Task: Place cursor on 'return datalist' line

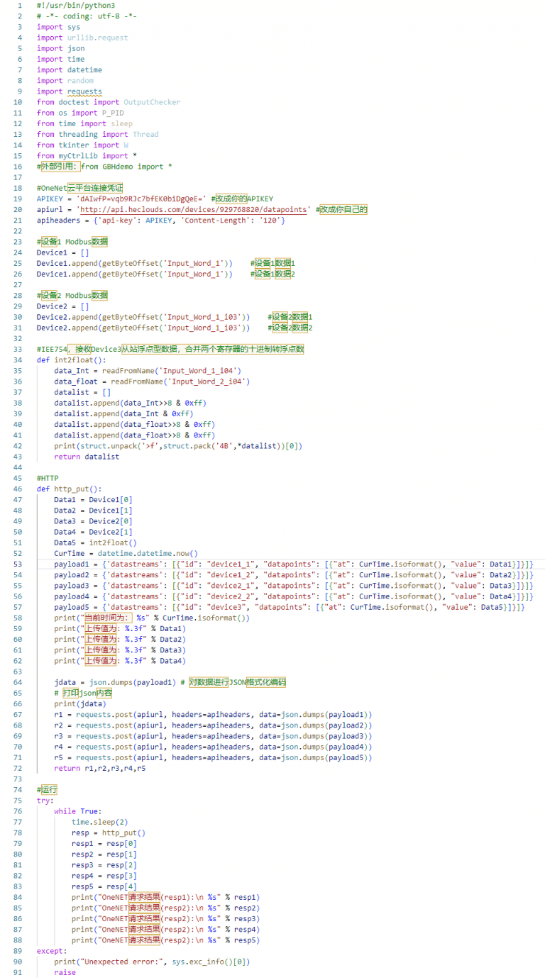Action: (x=87, y=457)
